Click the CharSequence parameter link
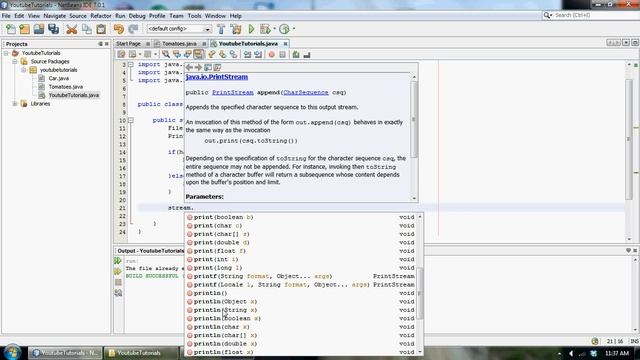The height and width of the screenshot is (360, 640). 306,93
